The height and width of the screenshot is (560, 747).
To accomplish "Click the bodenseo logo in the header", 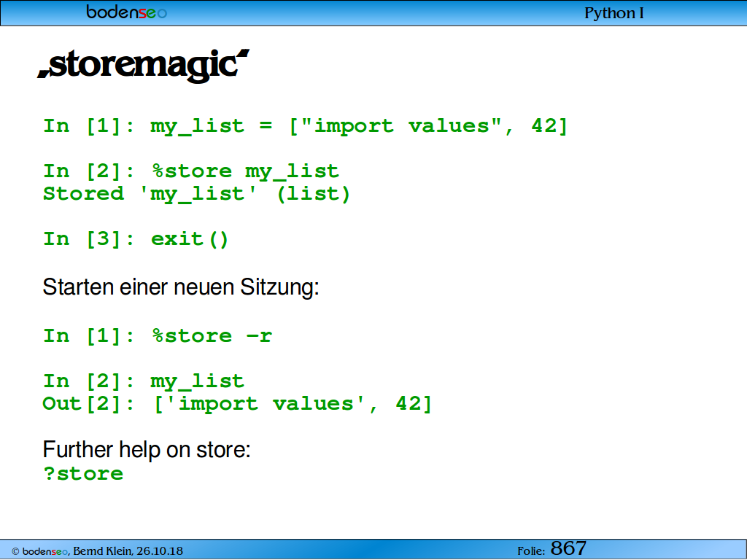I will 127,12.
